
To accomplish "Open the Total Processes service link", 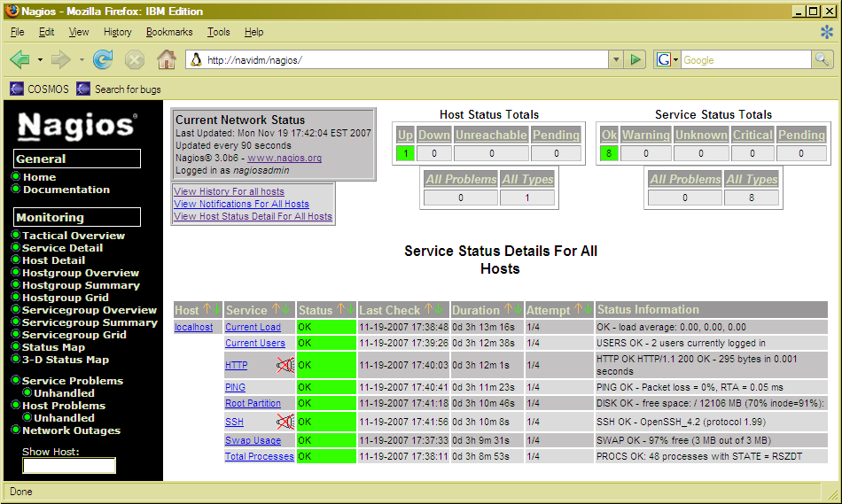I will (x=260, y=456).
